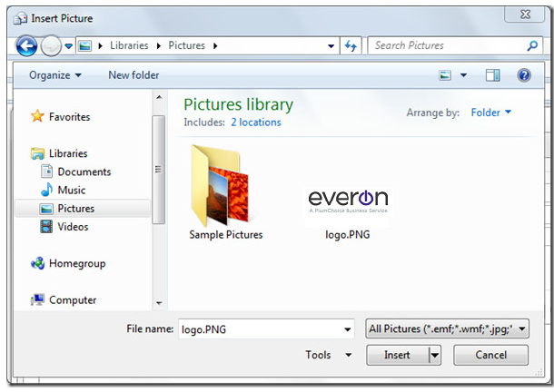This screenshot has height=392, width=554.
Task: Expand the arrow after Pictures in breadcrumb
Action: tap(215, 46)
